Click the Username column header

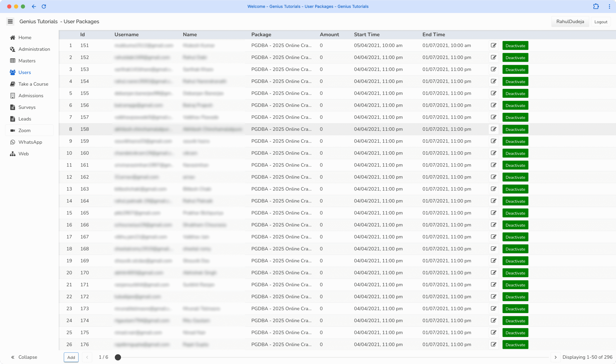pyautogui.click(x=127, y=35)
